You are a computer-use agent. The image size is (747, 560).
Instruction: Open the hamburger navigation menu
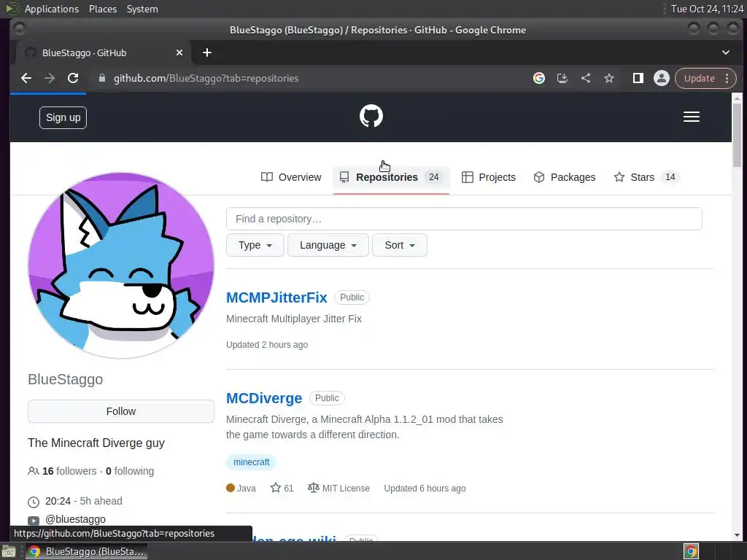click(692, 117)
